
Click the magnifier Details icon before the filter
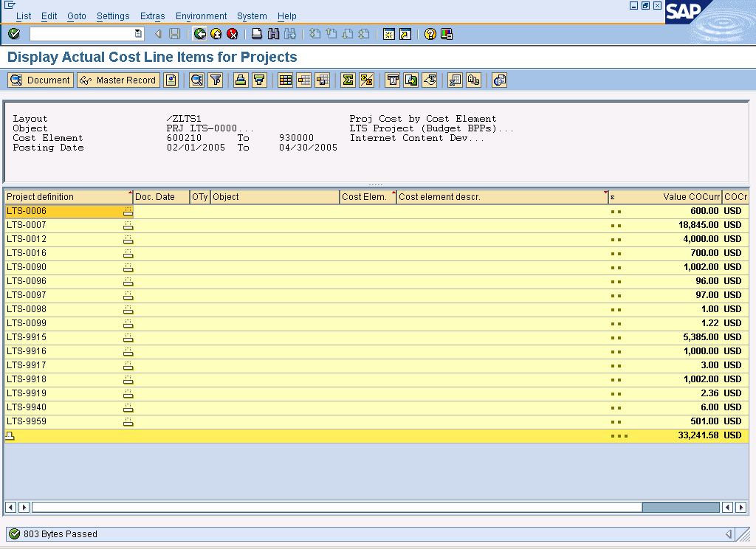pos(196,80)
